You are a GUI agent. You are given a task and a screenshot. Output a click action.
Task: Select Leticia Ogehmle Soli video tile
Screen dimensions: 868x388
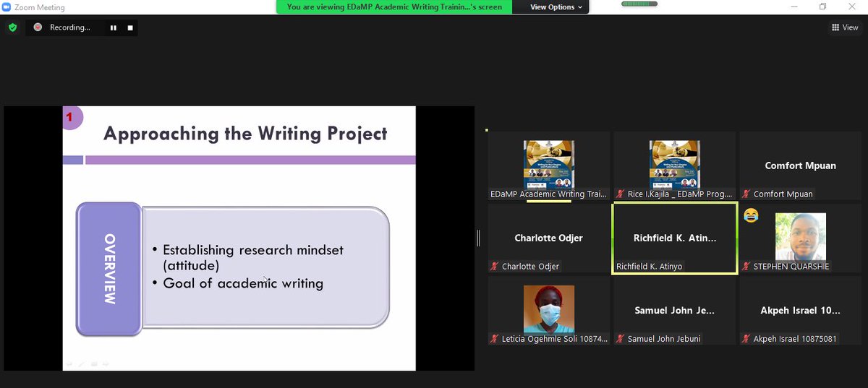click(549, 311)
